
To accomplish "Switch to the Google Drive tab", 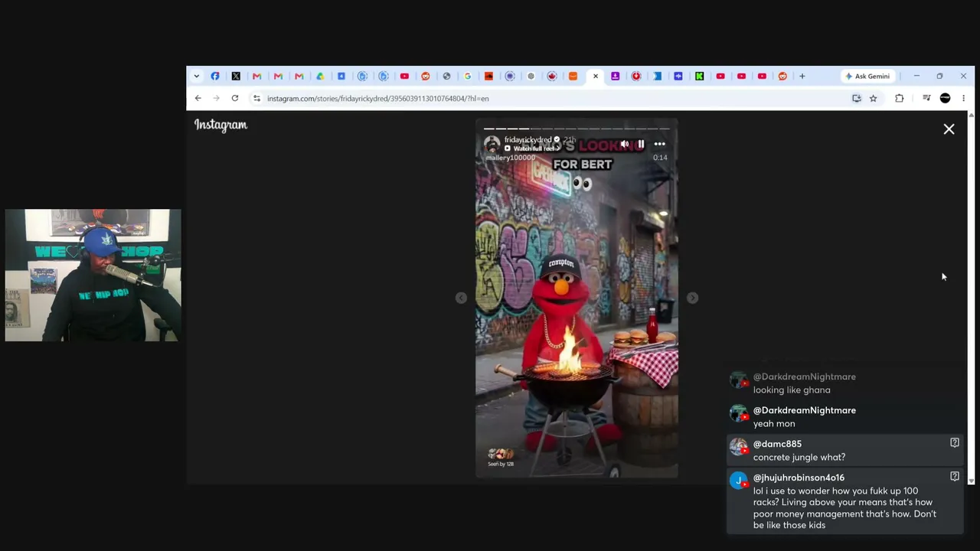I will tap(320, 76).
